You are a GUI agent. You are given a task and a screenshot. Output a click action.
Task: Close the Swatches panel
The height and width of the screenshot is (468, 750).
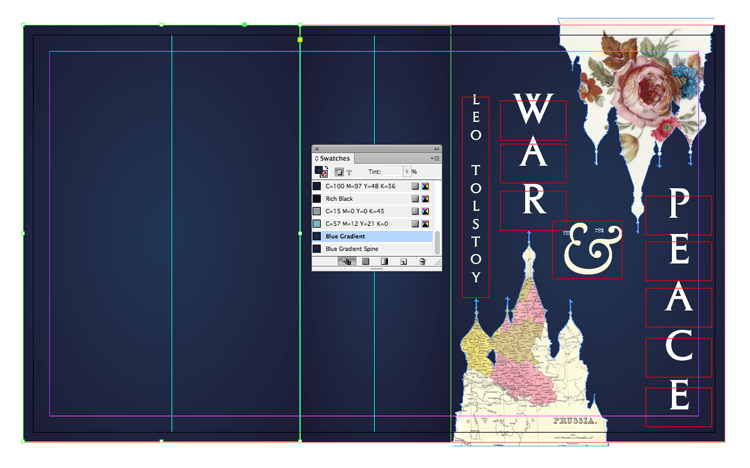[x=317, y=149]
